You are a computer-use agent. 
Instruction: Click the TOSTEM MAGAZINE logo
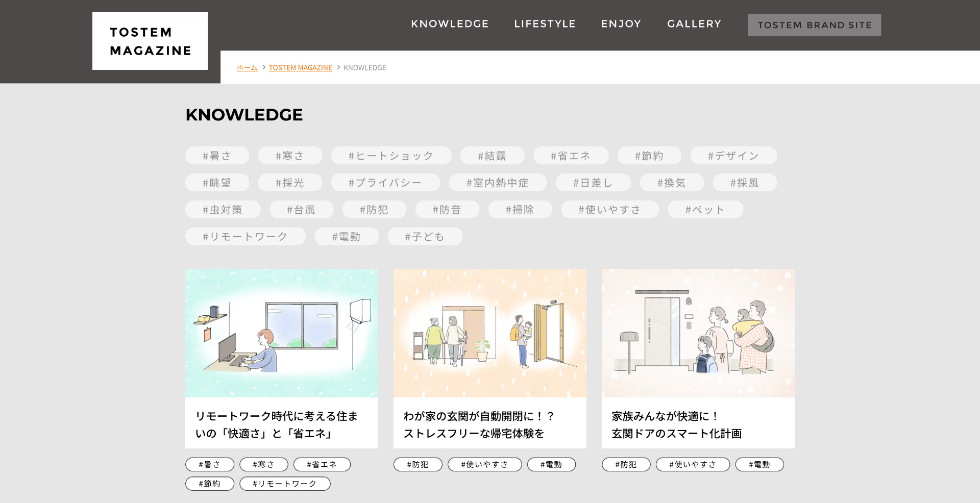(x=150, y=41)
